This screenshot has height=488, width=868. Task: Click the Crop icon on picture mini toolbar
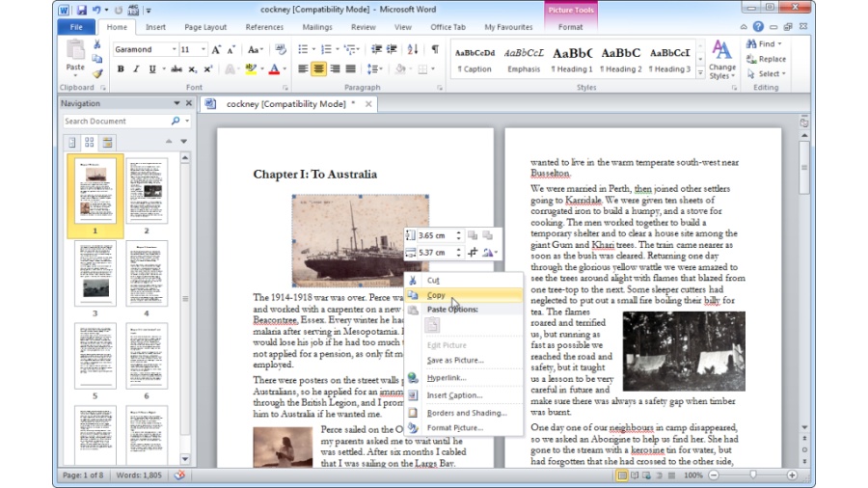[x=473, y=253]
